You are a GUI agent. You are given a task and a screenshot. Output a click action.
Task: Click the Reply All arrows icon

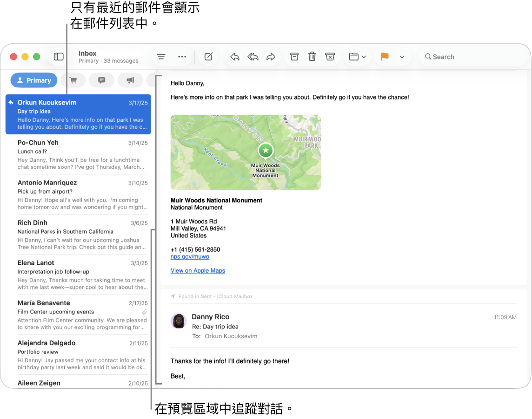(253, 57)
